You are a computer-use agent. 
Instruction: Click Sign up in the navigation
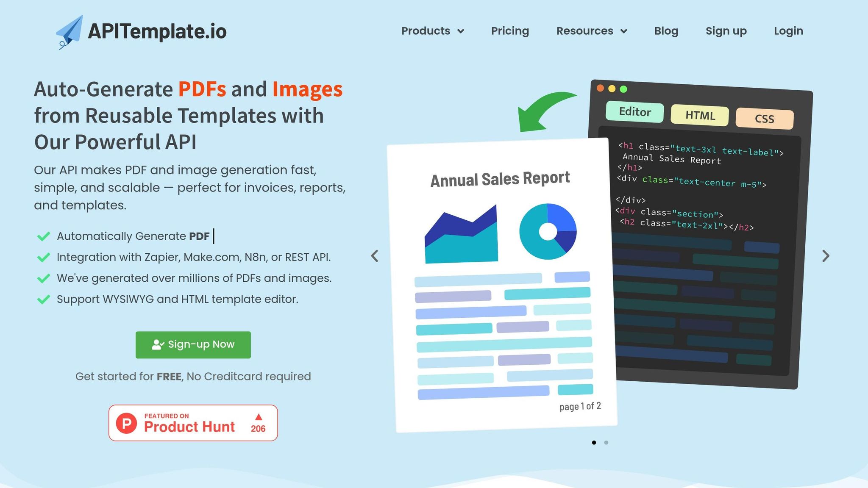(x=726, y=31)
